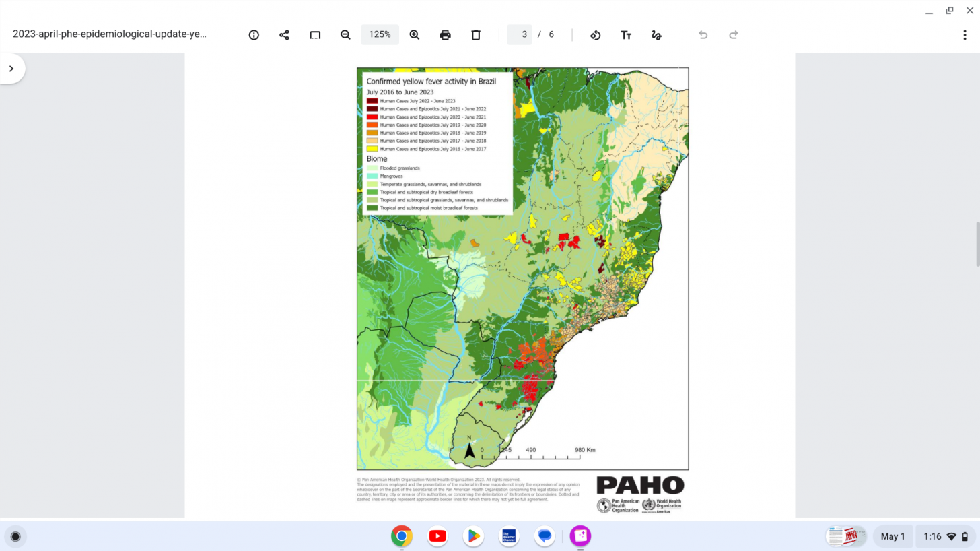
Task: Click 'Temperate grasslands, savannas, and shrublands' label
Action: click(x=431, y=185)
